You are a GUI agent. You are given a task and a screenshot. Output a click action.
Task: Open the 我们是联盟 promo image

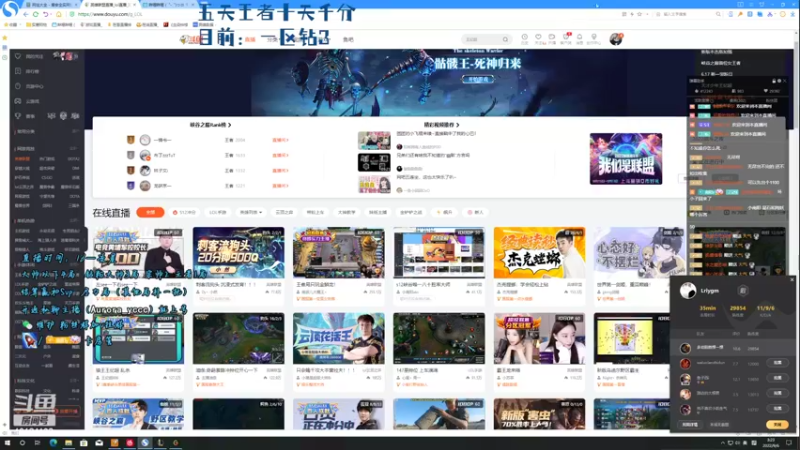626,159
